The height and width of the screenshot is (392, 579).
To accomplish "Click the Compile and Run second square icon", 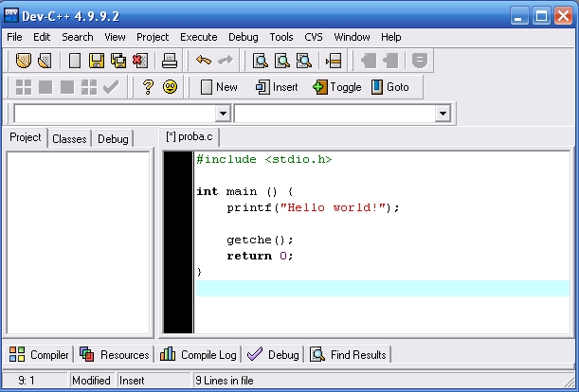I will [x=67, y=87].
